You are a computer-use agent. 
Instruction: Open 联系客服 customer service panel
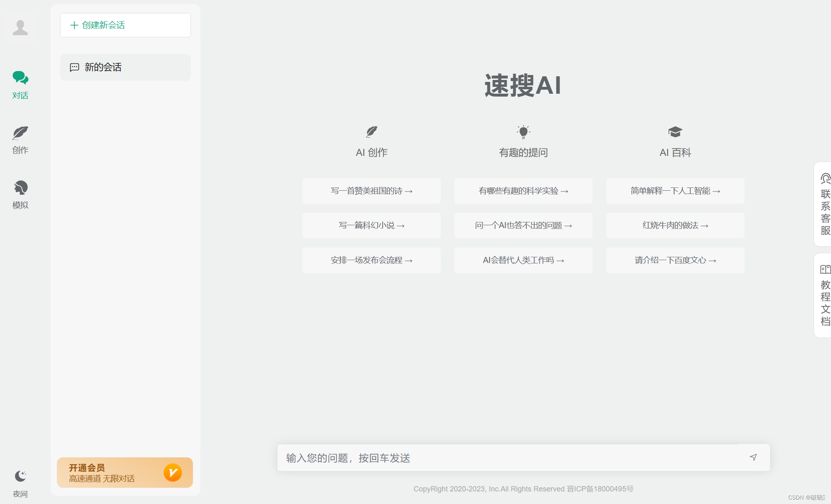pos(825,204)
